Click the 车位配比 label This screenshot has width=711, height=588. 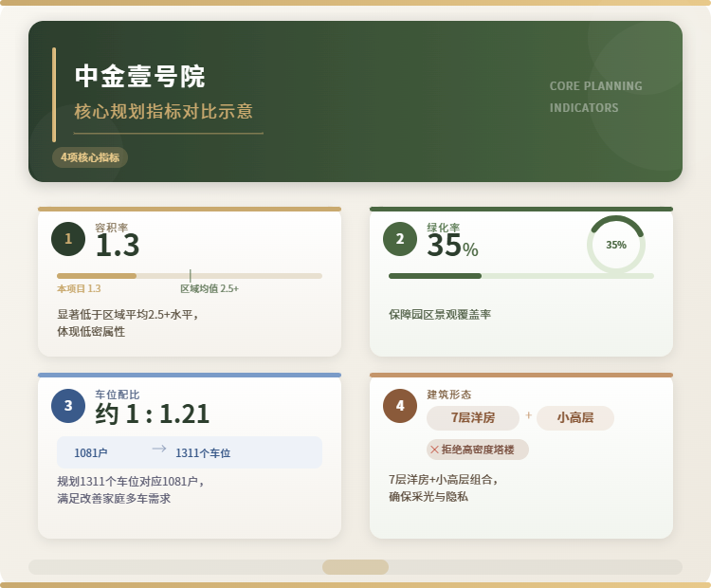click(x=118, y=395)
